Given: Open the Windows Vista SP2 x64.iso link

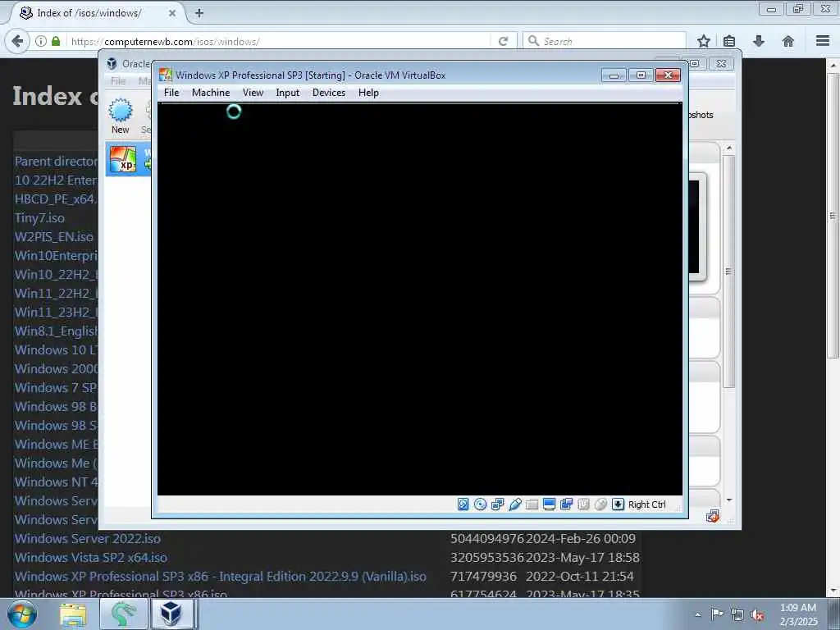Looking at the screenshot, I should tap(90, 557).
